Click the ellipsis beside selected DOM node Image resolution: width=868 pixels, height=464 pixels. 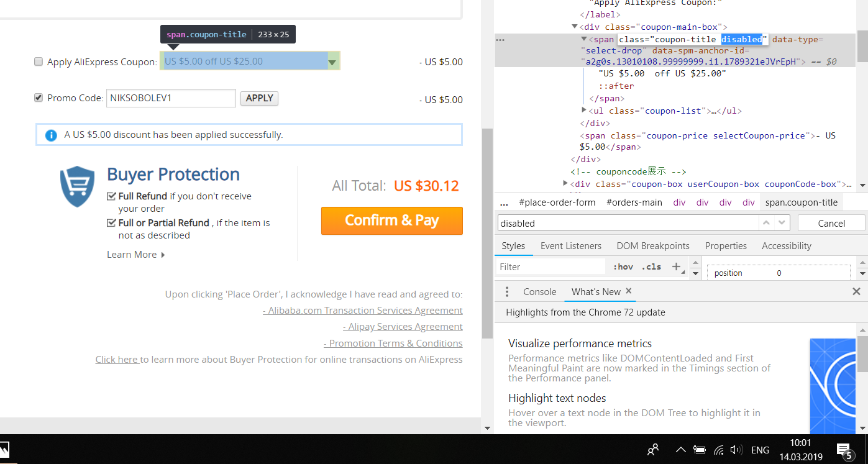(x=500, y=40)
